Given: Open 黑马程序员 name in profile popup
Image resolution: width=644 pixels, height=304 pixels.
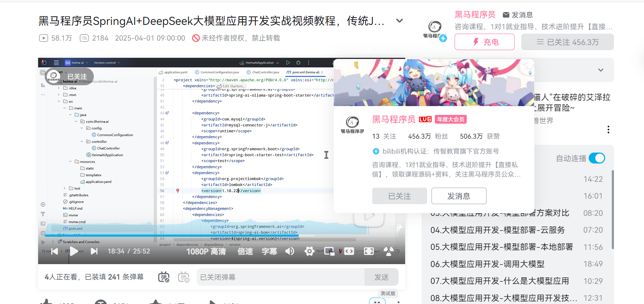Looking at the screenshot, I should [x=394, y=119].
